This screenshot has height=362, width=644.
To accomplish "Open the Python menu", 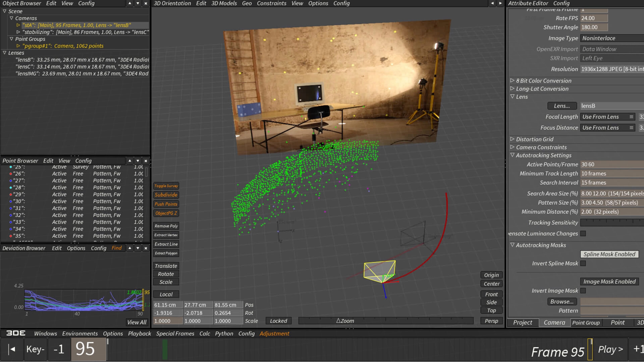I will click(x=224, y=334).
